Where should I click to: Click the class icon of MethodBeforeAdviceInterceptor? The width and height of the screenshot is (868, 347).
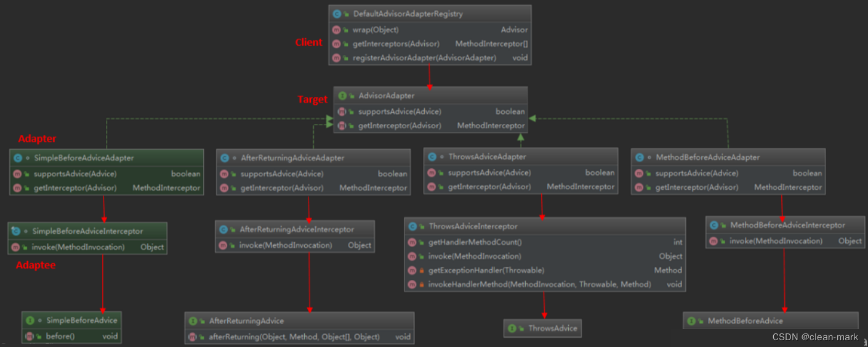713,226
